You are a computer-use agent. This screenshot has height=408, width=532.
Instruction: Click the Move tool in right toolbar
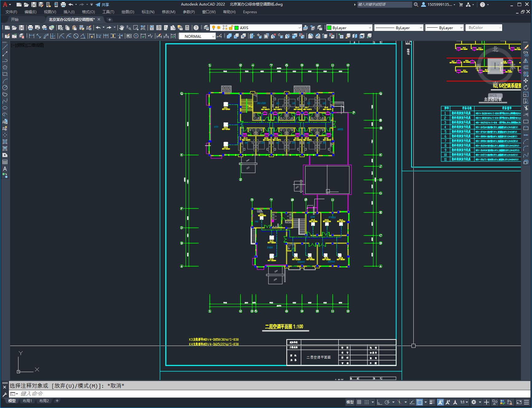(x=526, y=81)
